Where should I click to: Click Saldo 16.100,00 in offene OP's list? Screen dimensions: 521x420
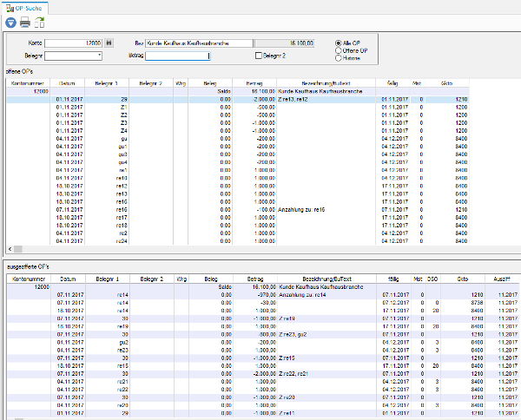pos(263,91)
